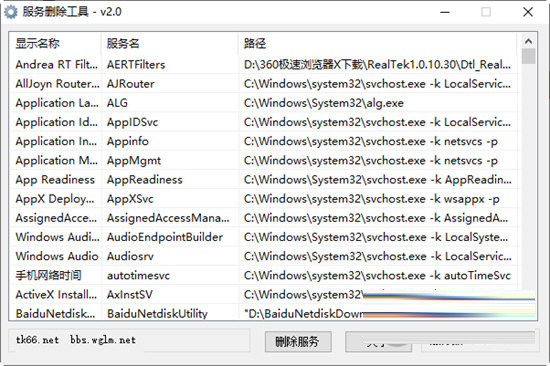Select the AERTFilters service row

(x=264, y=65)
